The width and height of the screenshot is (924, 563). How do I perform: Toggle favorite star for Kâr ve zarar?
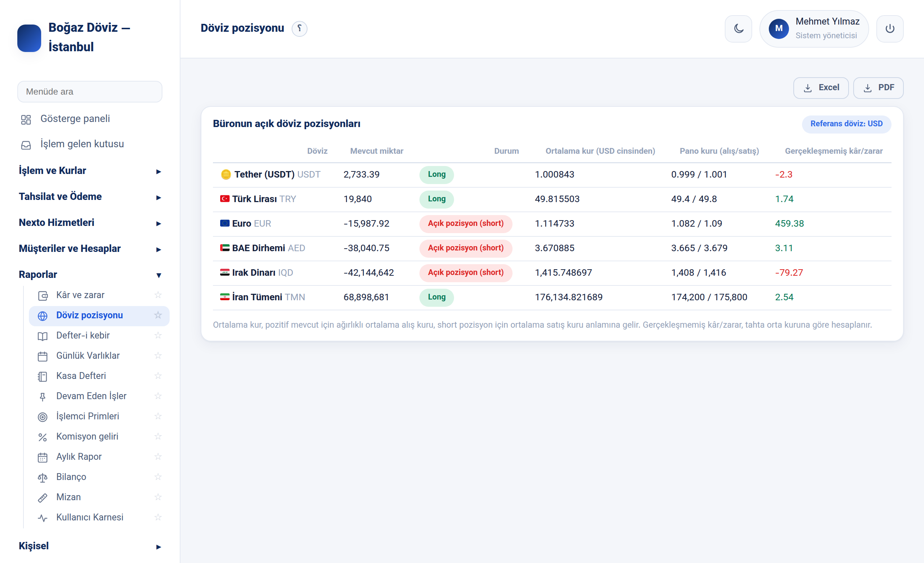[x=158, y=295]
